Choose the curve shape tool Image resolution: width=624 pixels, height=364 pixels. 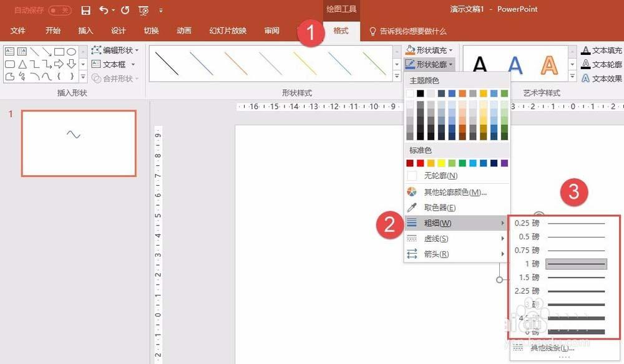(47, 75)
